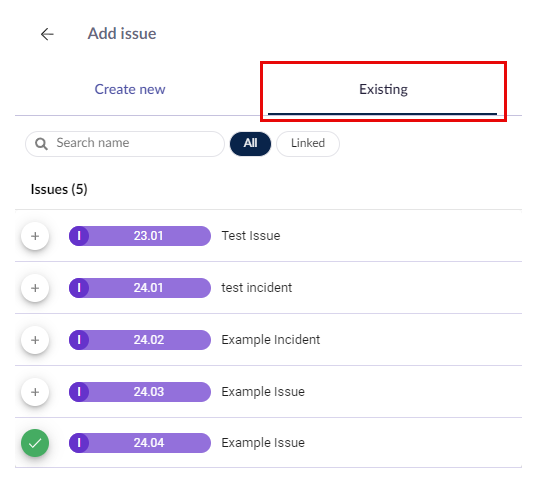Click the I icon on badge 24.01
The image size is (536, 491).
point(79,288)
